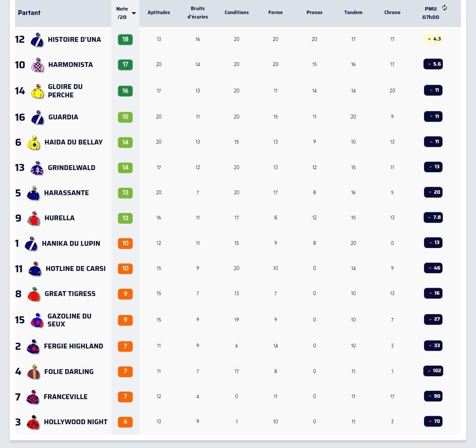Click Hurella red jockey silk icon
Image resolution: width=476 pixels, height=448 pixels.
(x=34, y=218)
